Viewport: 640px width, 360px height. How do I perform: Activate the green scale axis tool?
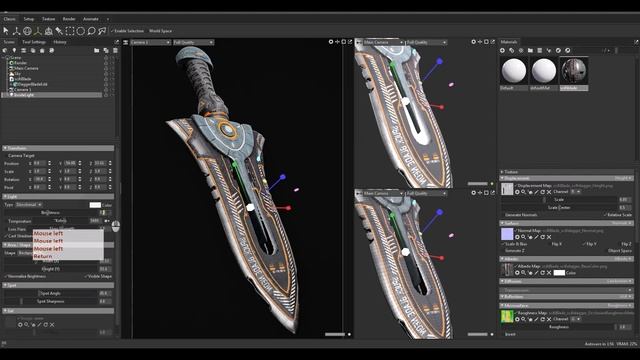pos(38,31)
